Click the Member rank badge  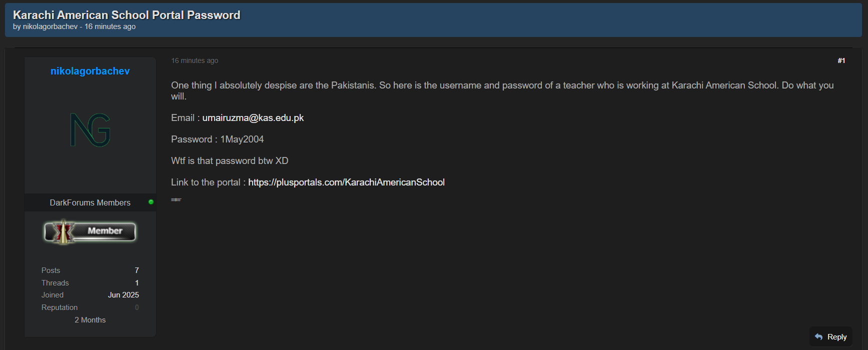pyautogui.click(x=90, y=231)
